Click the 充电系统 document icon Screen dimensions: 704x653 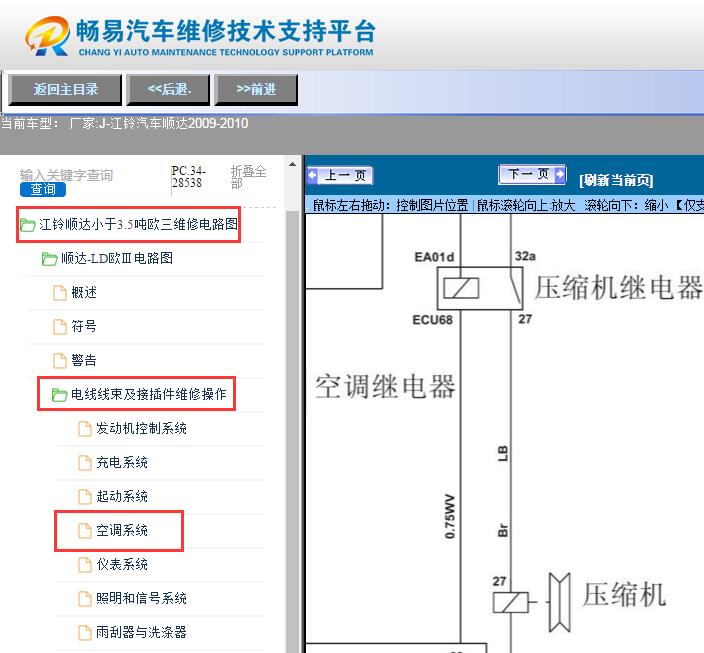85,463
